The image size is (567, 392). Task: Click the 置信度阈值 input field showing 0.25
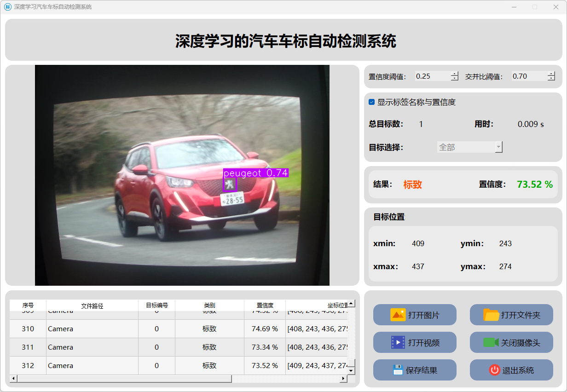432,76
